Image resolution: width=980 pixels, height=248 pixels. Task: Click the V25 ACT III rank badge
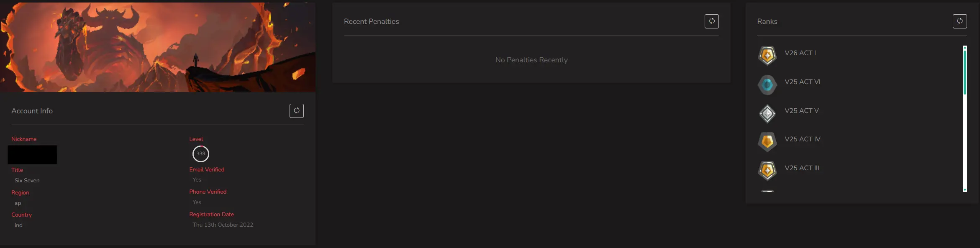pyautogui.click(x=767, y=171)
